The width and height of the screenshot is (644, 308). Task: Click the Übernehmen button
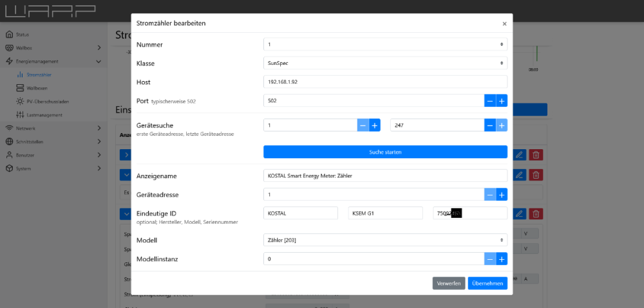[x=488, y=283]
